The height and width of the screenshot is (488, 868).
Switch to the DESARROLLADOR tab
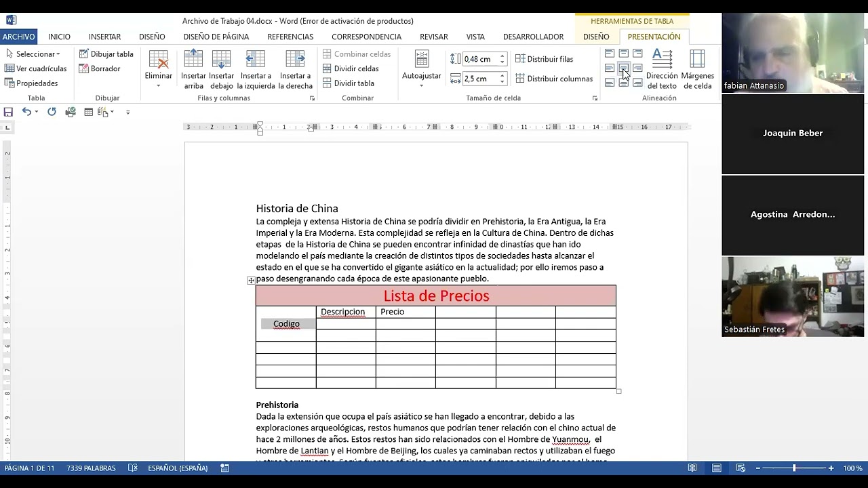[534, 37]
